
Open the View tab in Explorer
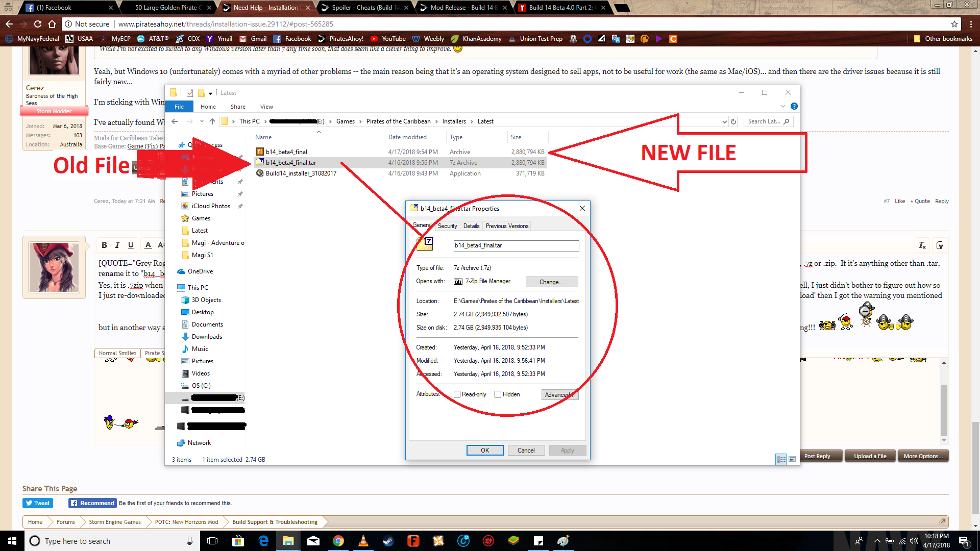point(266,107)
